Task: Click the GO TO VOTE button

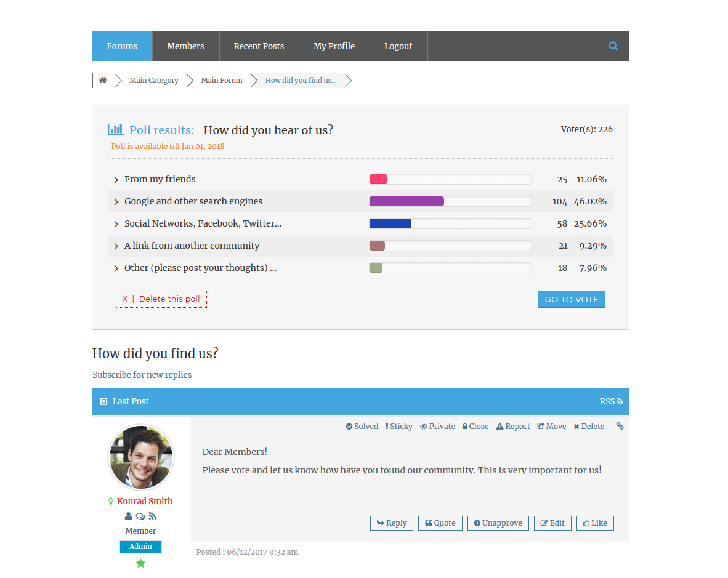Action: pyautogui.click(x=571, y=299)
